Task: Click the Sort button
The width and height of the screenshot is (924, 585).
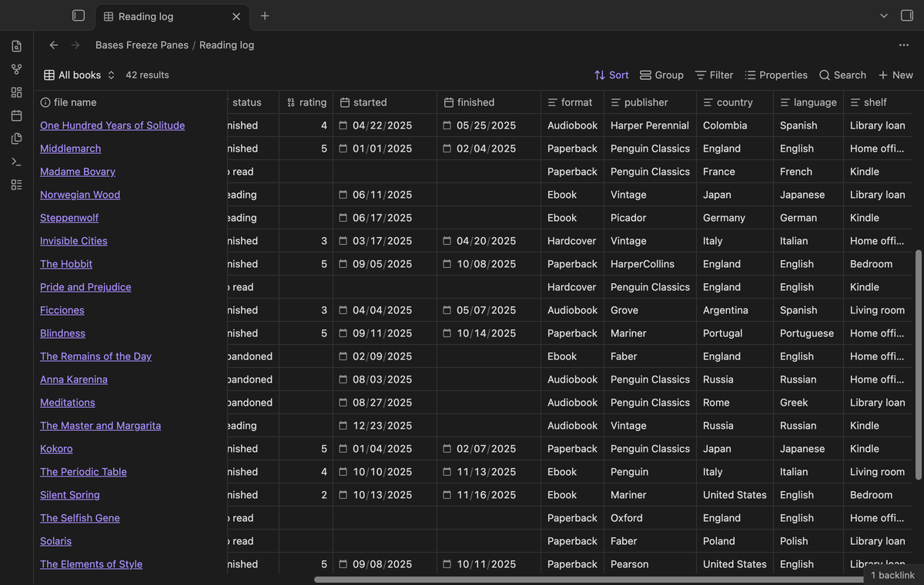Action: (611, 75)
